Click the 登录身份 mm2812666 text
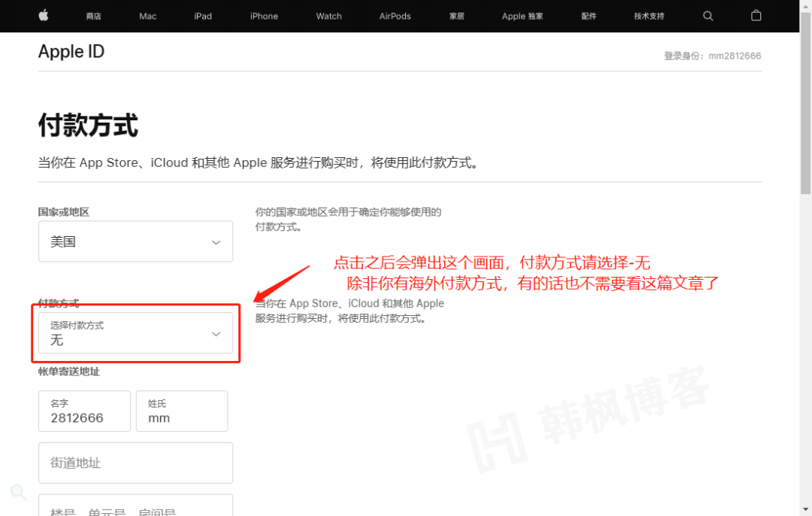 click(712, 55)
